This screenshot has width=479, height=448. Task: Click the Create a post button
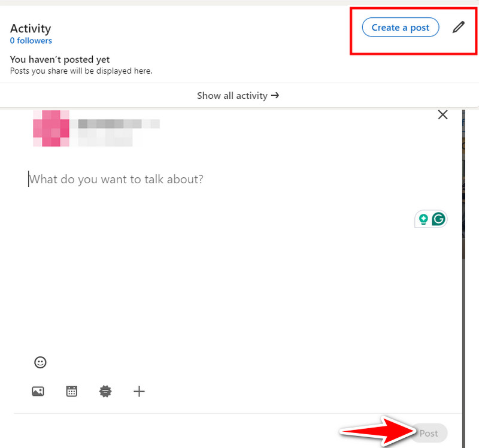pyautogui.click(x=401, y=28)
